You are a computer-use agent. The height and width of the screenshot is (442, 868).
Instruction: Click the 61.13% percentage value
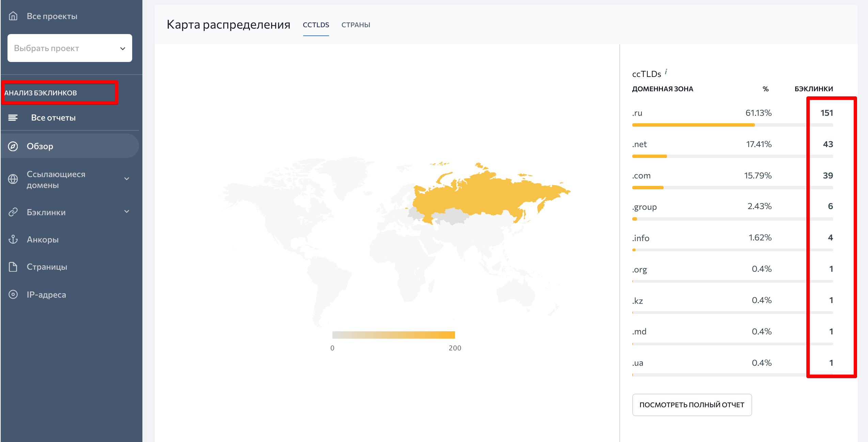coord(758,113)
